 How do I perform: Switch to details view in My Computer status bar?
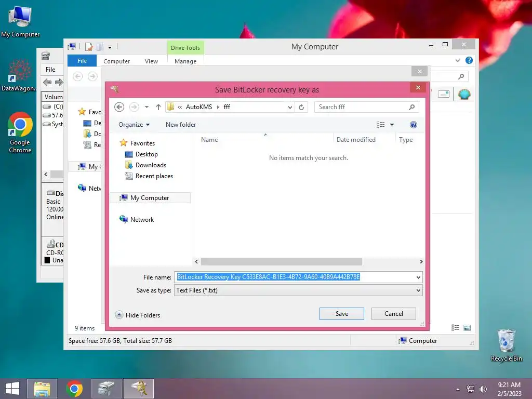coord(455,328)
